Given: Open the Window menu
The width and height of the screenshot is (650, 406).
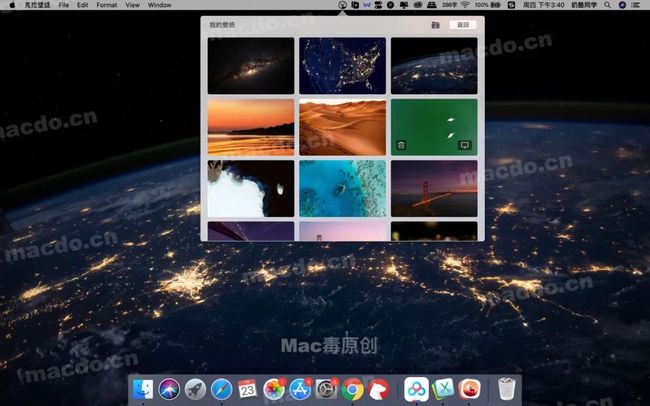Looking at the screenshot, I should click(x=160, y=5).
